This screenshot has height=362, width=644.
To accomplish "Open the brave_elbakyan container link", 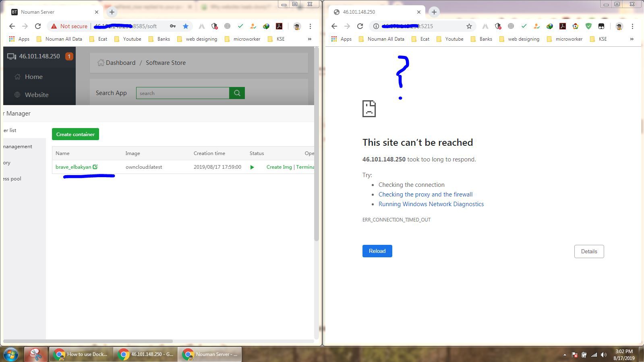I will [x=73, y=167].
